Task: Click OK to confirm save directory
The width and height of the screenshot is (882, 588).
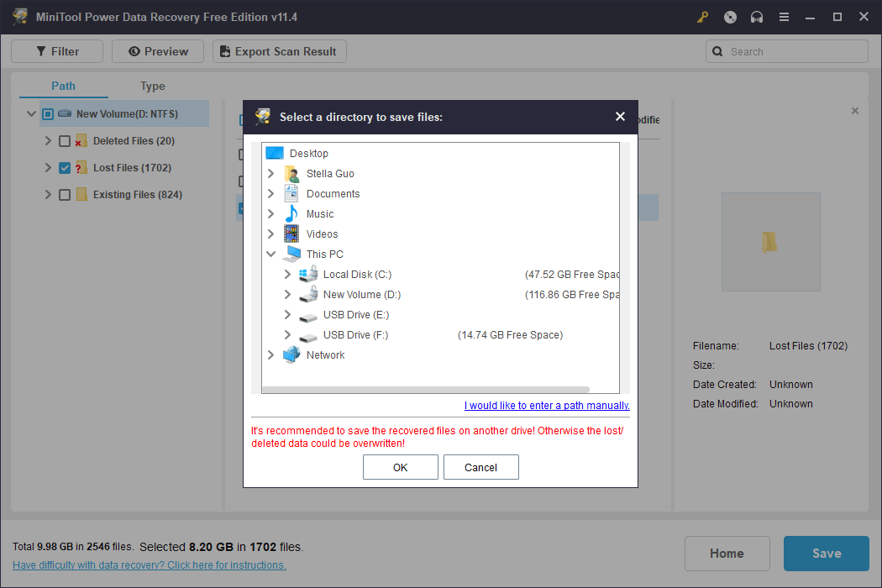Action: [401, 467]
